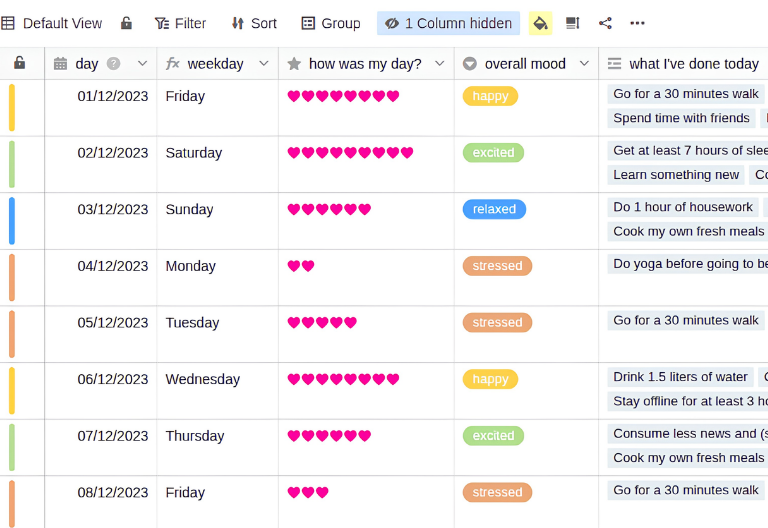
Task: Click the help question mark beside day
Action: click(x=113, y=64)
